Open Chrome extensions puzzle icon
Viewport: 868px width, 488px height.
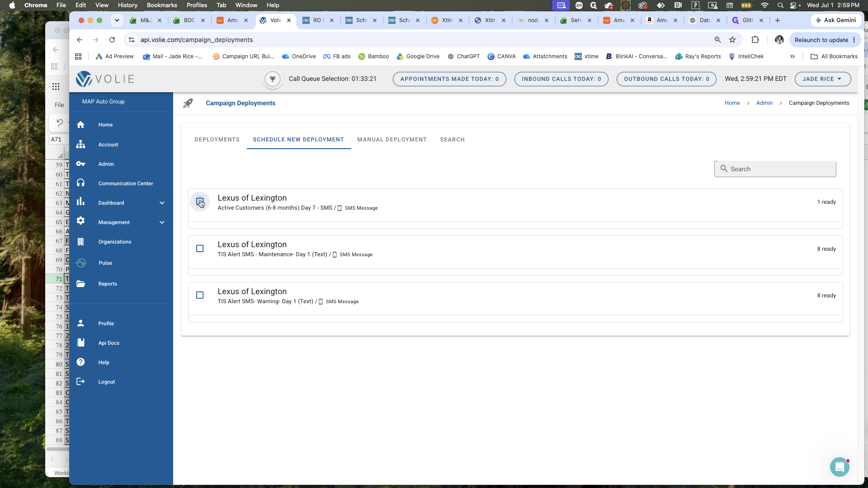pyautogui.click(x=755, y=40)
